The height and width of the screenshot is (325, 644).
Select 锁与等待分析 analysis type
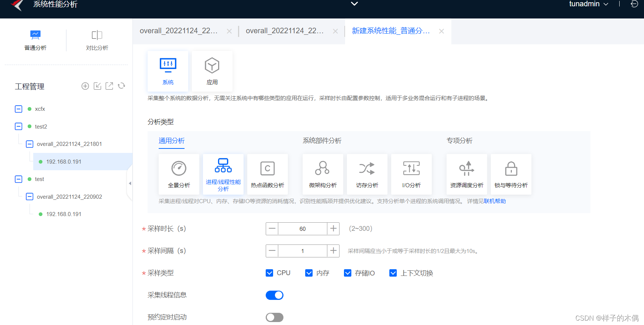coord(511,174)
